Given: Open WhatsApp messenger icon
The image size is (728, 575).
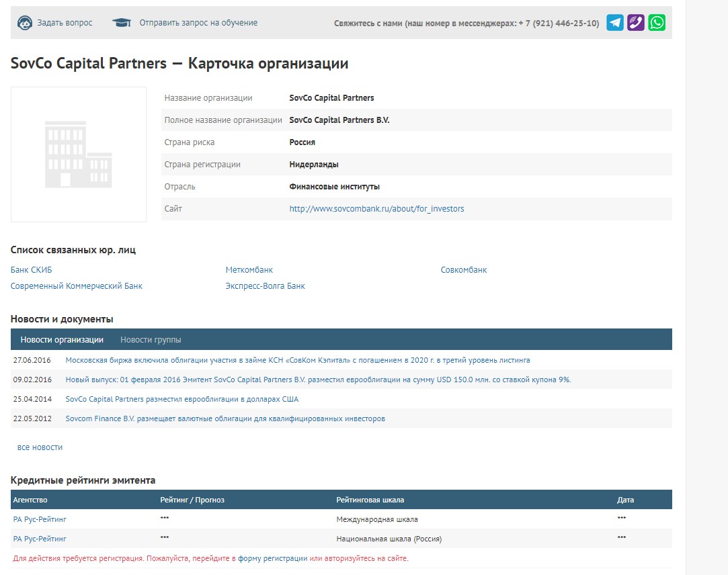Looking at the screenshot, I should [657, 22].
